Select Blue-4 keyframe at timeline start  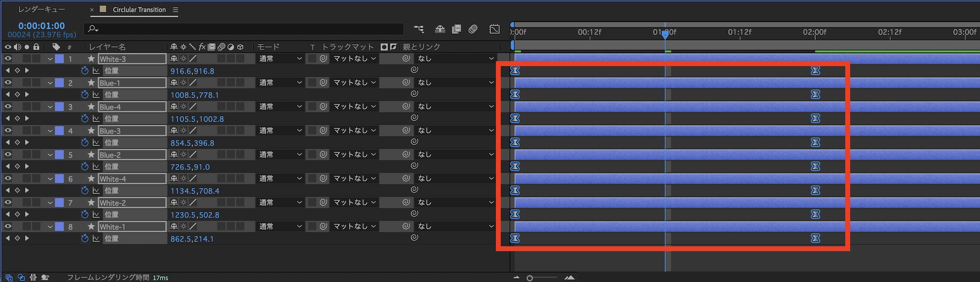point(515,118)
